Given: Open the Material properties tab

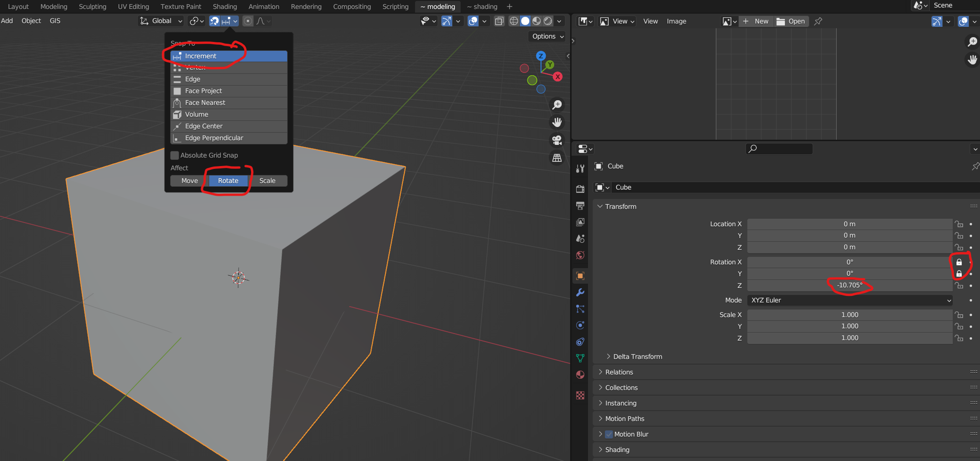Looking at the screenshot, I should [580, 374].
